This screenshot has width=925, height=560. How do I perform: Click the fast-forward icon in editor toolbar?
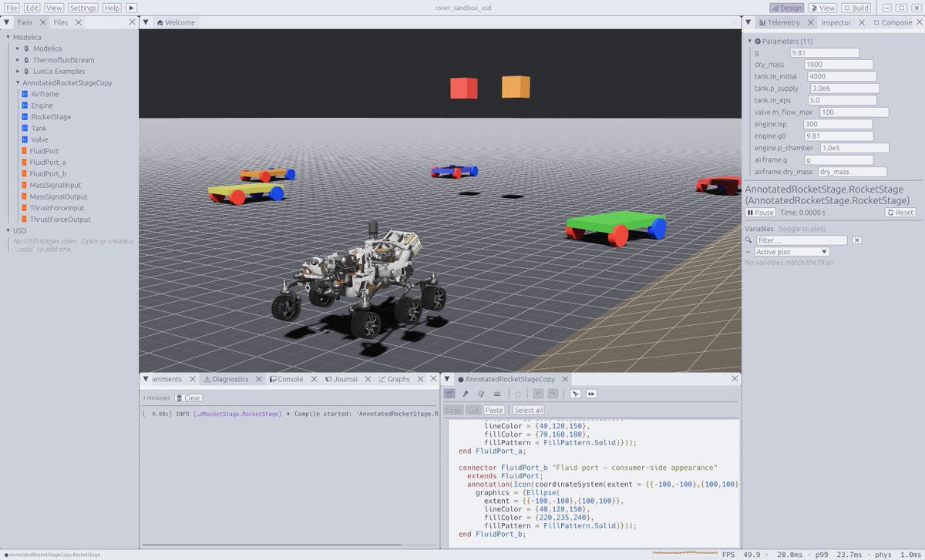coord(591,394)
